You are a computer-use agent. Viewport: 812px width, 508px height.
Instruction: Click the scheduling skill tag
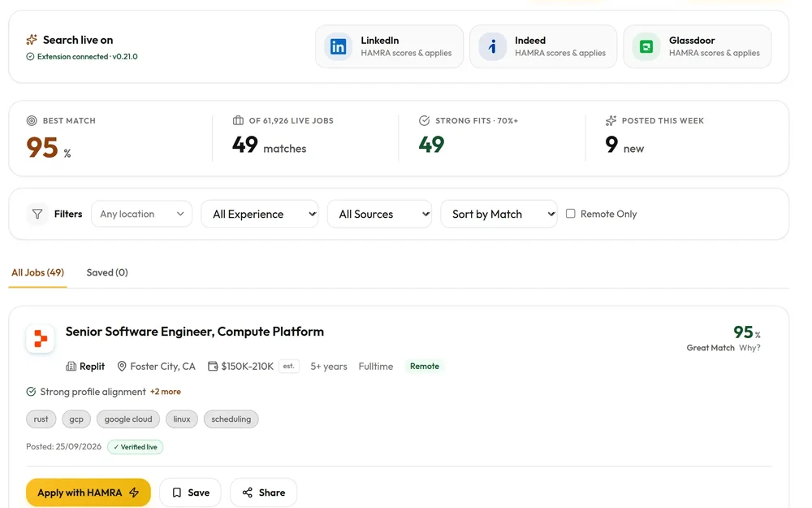tap(231, 419)
